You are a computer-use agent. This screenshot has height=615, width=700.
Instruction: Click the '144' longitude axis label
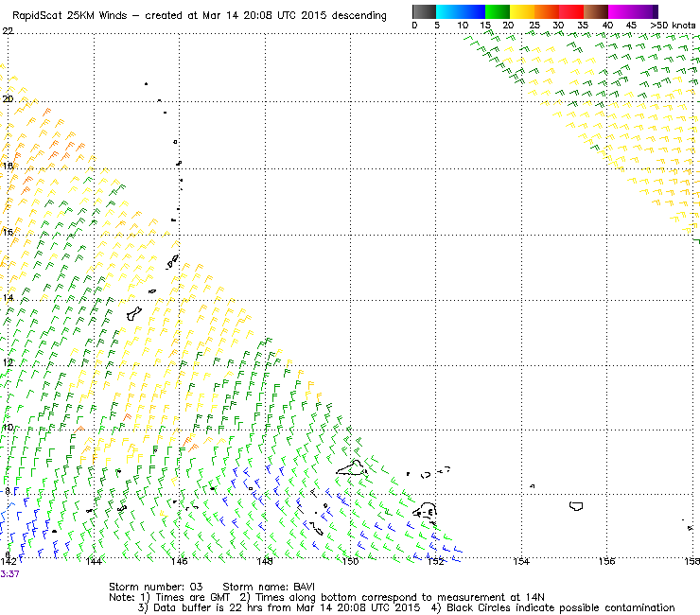click(94, 561)
